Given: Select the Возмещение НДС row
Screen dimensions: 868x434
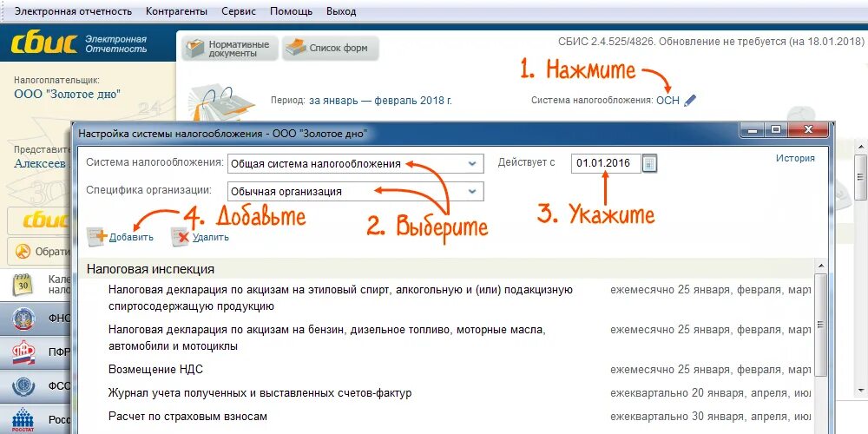Looking at the screenshot, I should (447, 369).
